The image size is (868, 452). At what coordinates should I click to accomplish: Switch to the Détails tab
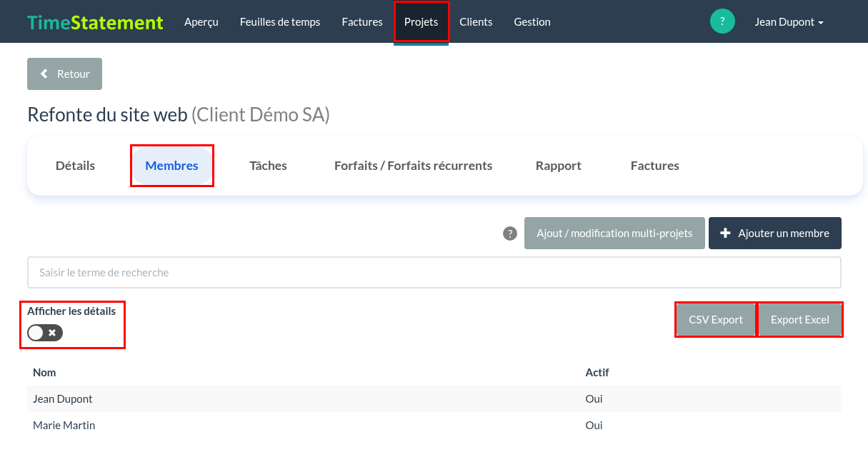click(76, 166)
